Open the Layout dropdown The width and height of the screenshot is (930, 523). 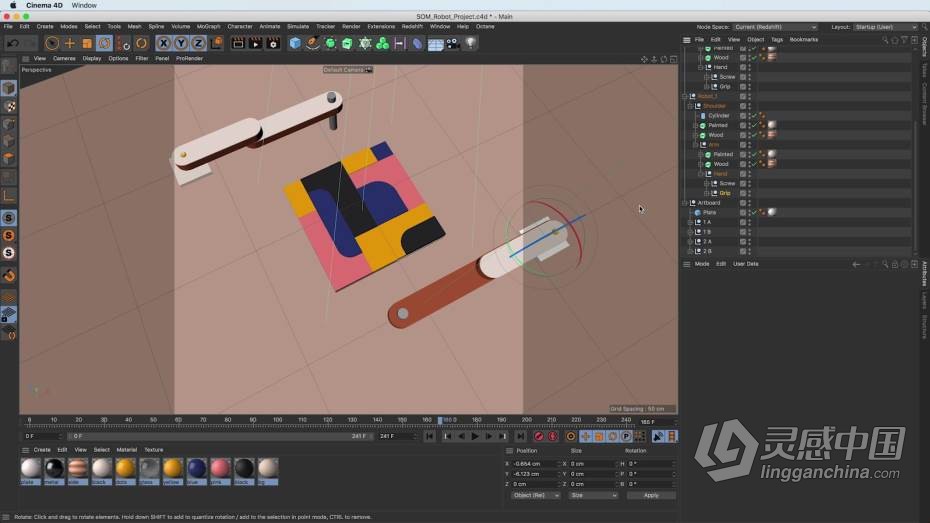(886, 27)
